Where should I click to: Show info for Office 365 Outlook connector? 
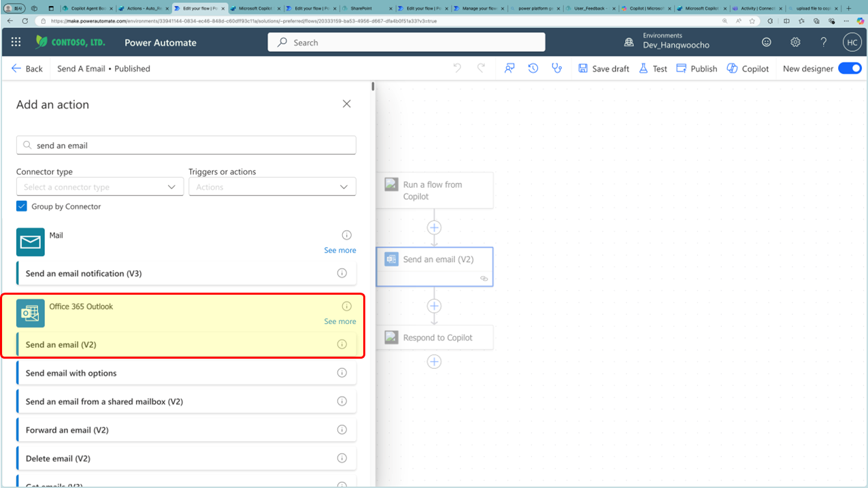pos(347,306)
